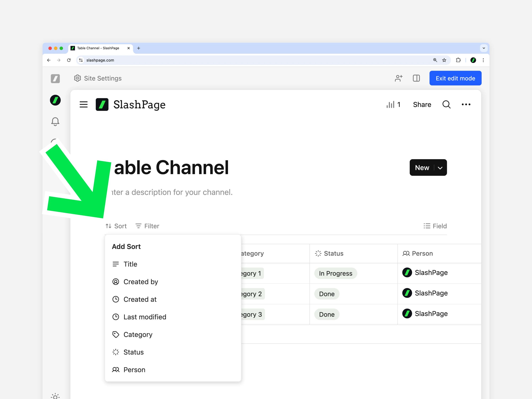The image size is (532, 399).
Task: Open the Filter control
Action: 147,226
